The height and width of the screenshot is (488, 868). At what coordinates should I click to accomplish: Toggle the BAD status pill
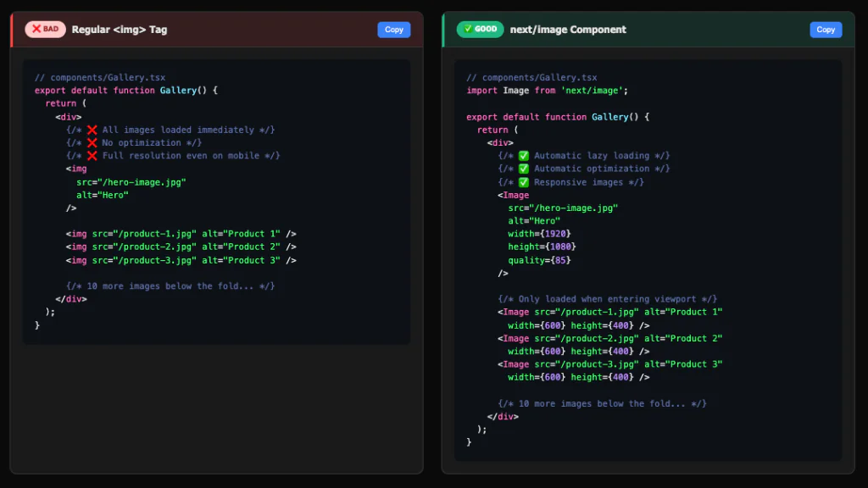coord(43,29)
